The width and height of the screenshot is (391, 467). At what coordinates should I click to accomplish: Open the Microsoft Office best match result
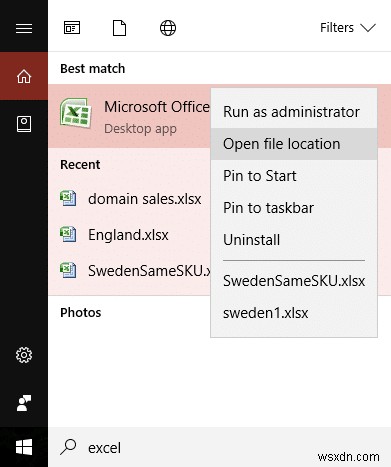point(130,116)
